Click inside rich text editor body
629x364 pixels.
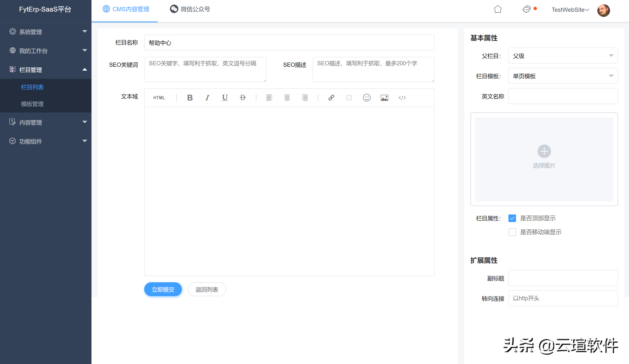tap(289, 191)
